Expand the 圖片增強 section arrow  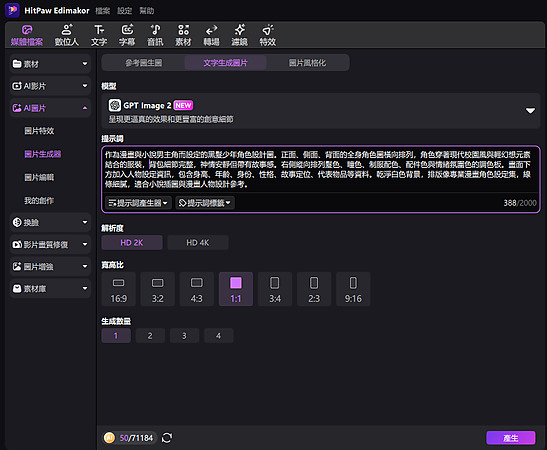[x=85, y=267]
